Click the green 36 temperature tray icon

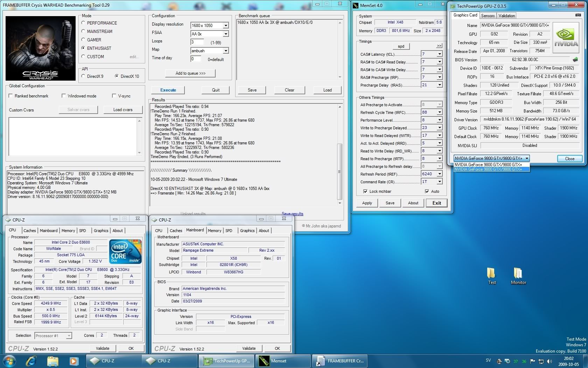pyautogui.click(x=524, y=361)
